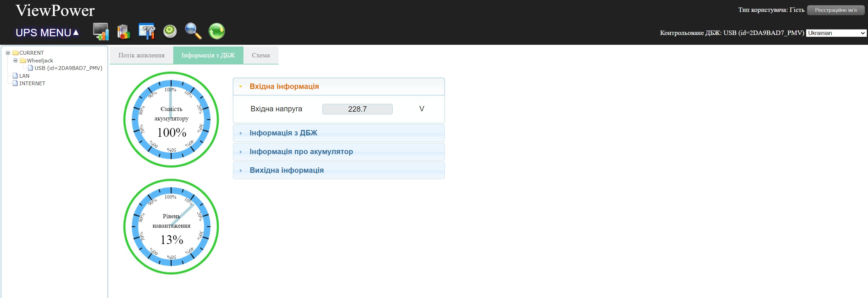
Task: Click the Реєстраційне ім'я login button
Action: click(835, 10)
